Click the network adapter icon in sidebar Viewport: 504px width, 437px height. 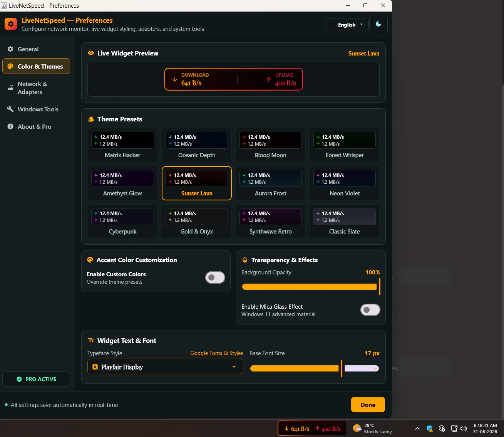(x=10, y=88)
